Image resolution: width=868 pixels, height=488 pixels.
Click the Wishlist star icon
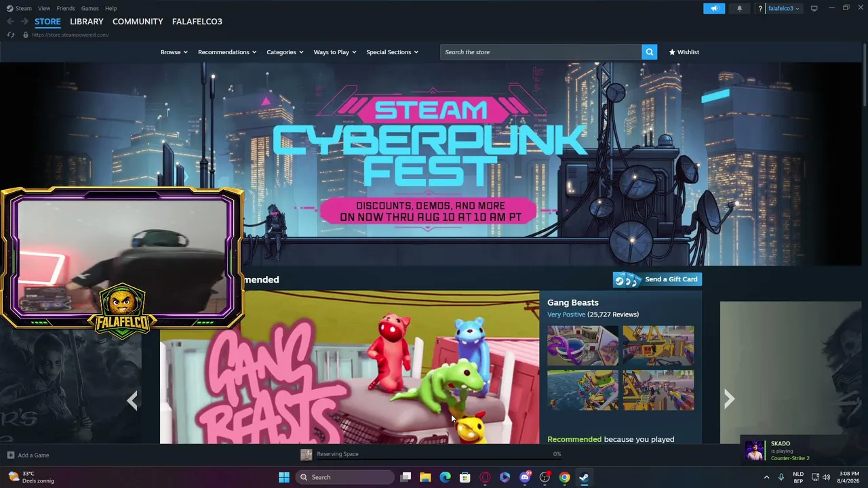tap(672, 52)
